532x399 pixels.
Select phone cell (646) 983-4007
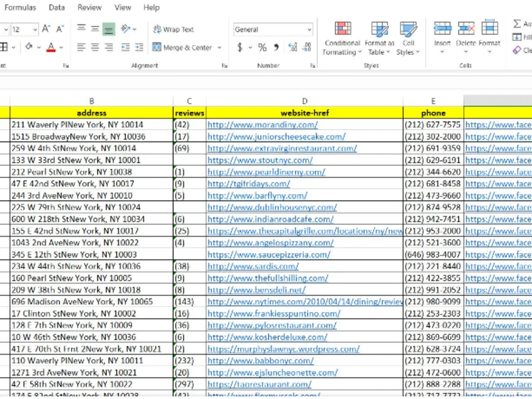pyautogui.click(x=433, y=254)
